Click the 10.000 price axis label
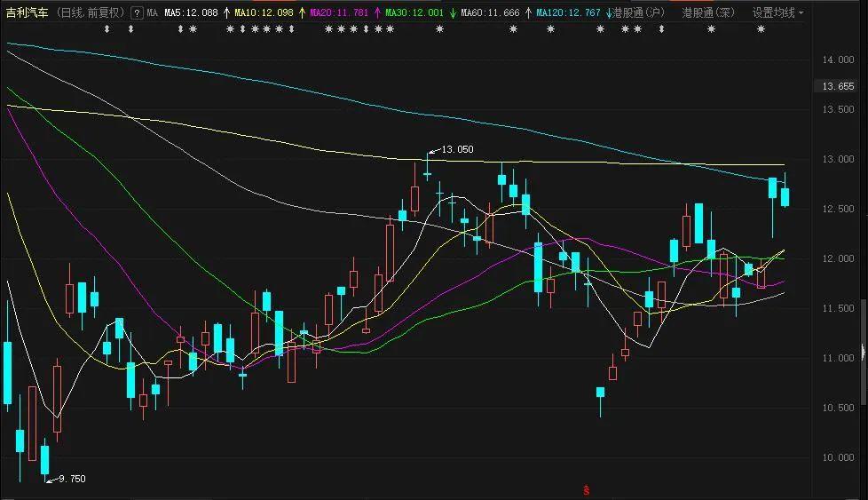 pyautogui.click(x=838, y=458)
